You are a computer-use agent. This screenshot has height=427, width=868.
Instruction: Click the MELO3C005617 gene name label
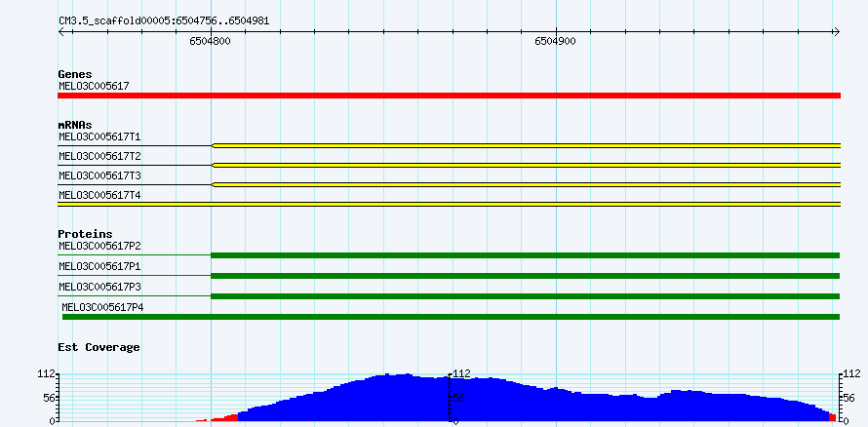coord(94,86)
